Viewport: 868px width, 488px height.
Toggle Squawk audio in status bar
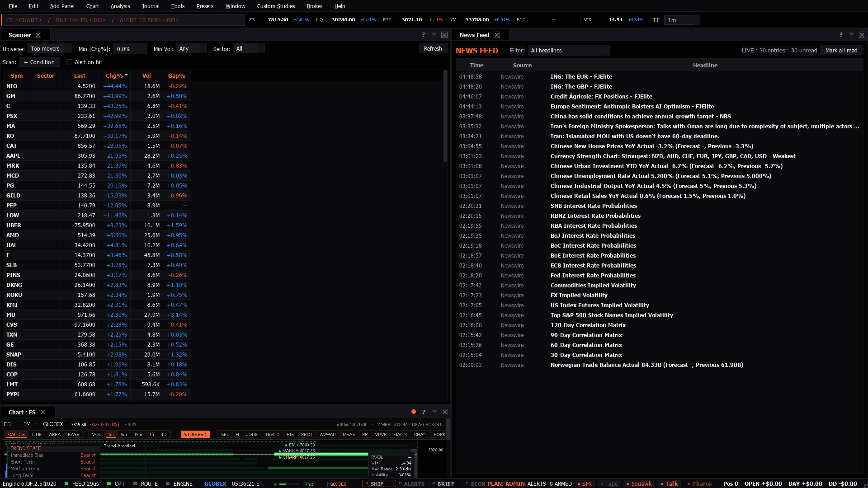point(639,483)
